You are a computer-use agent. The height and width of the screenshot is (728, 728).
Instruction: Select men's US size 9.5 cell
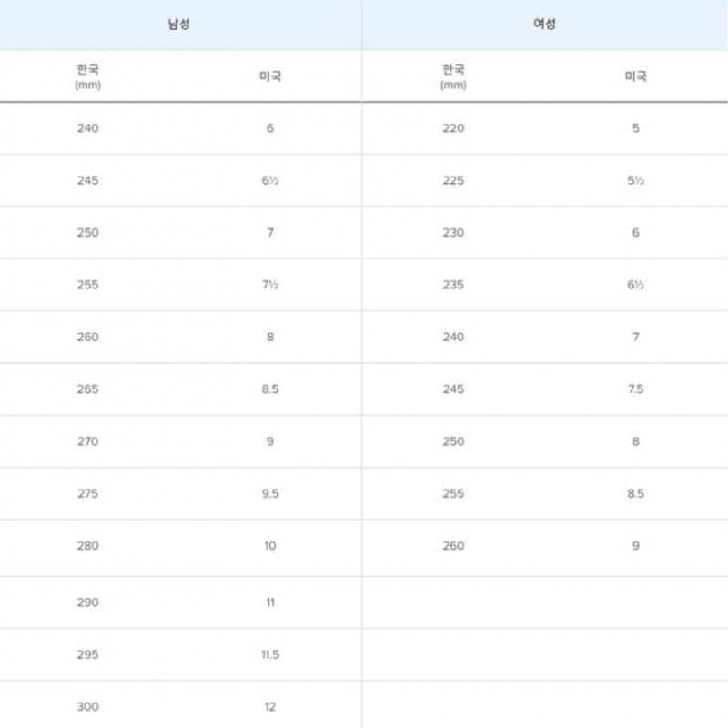(x=270, y=493)
